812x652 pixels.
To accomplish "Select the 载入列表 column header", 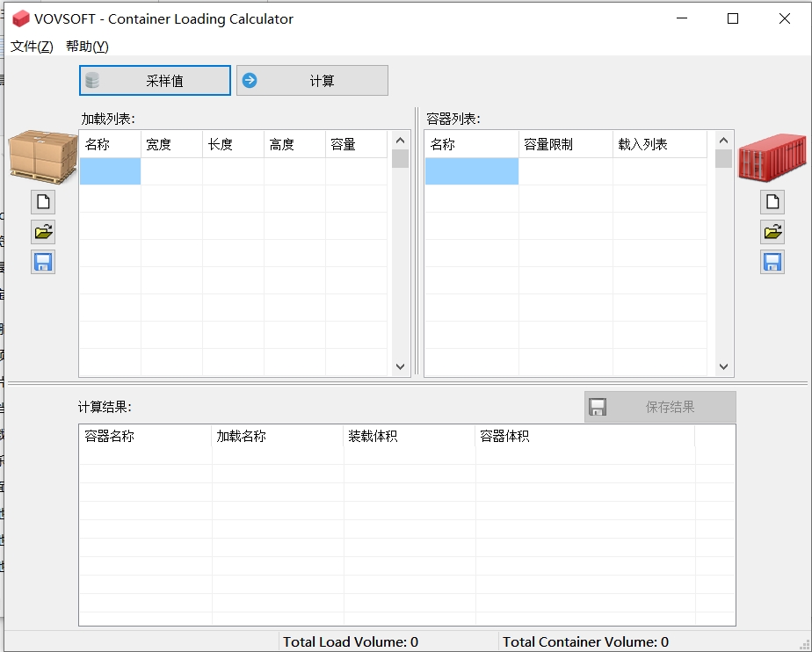I will 660,144.
